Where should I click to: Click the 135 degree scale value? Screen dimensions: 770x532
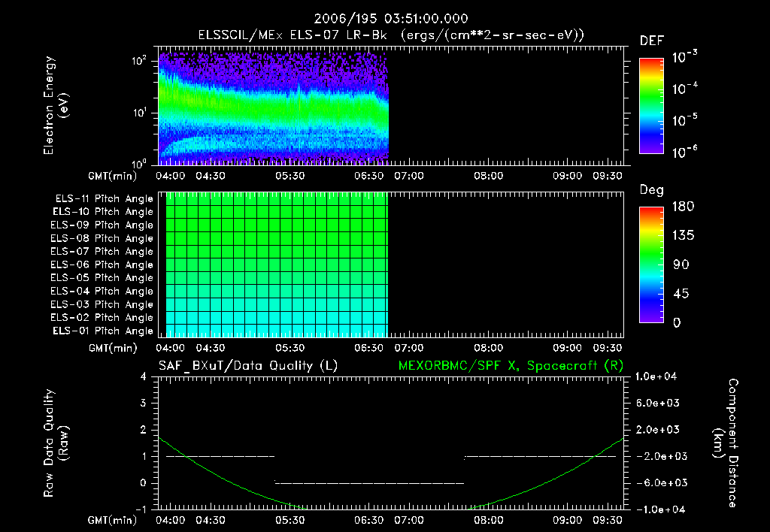coord(683,236)
